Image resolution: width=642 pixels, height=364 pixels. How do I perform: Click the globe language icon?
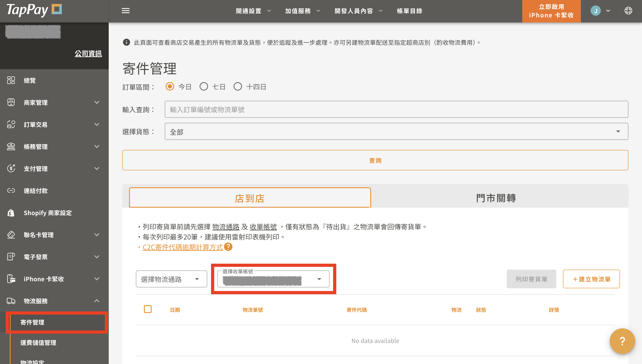pyautogui.click(x=628, y=11)
